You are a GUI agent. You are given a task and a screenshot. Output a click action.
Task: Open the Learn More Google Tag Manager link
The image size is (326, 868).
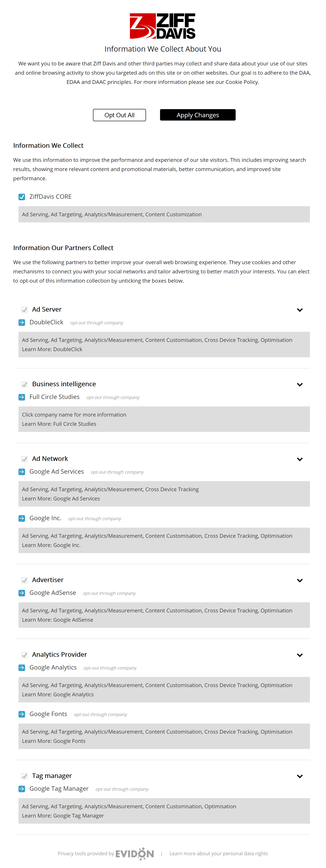tap(63, 816)
